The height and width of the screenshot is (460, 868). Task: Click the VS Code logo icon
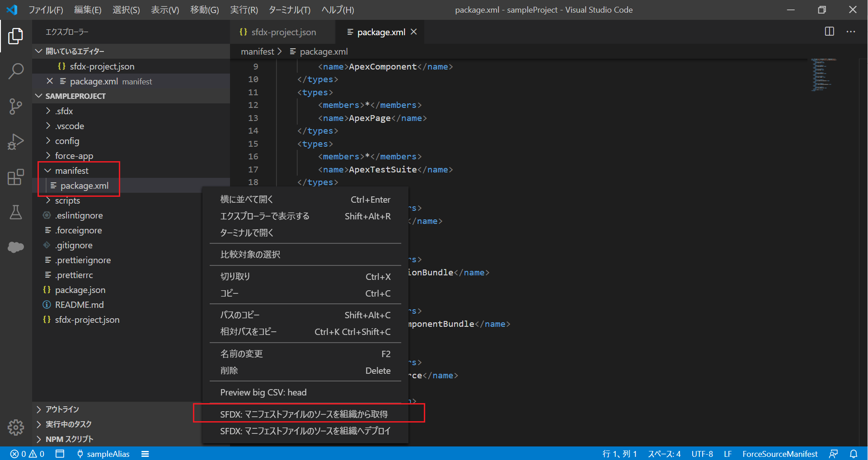point(12,9)
